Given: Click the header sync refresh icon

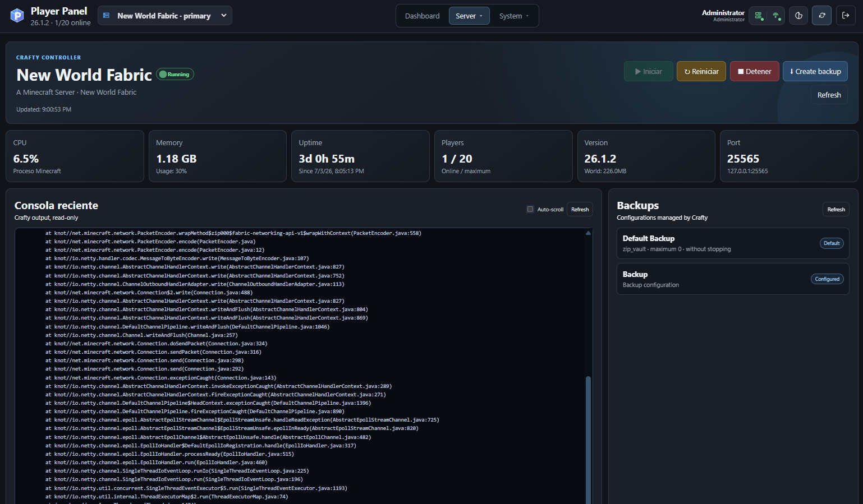Looking at the screenshot, I should coord(822,16).
